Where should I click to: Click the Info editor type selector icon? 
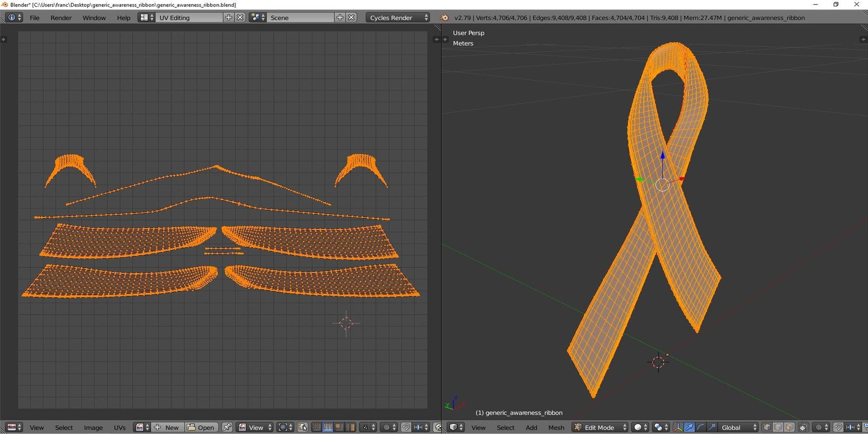pos(14,18)
